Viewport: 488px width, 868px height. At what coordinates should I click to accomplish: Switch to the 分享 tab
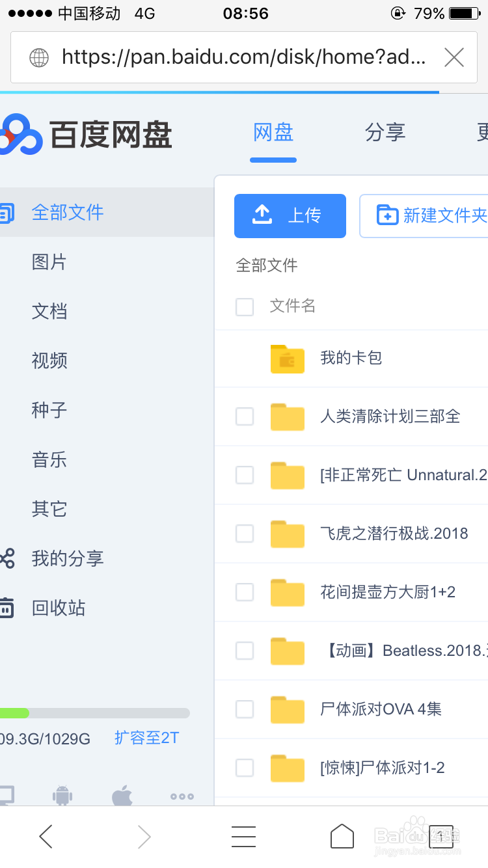[x=386, y=133]
